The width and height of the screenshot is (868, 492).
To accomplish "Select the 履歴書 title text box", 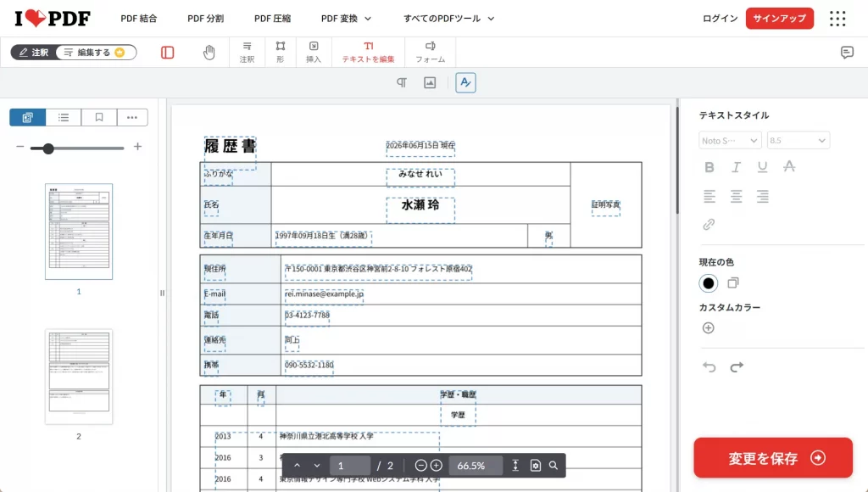I will tap(230, 153).
